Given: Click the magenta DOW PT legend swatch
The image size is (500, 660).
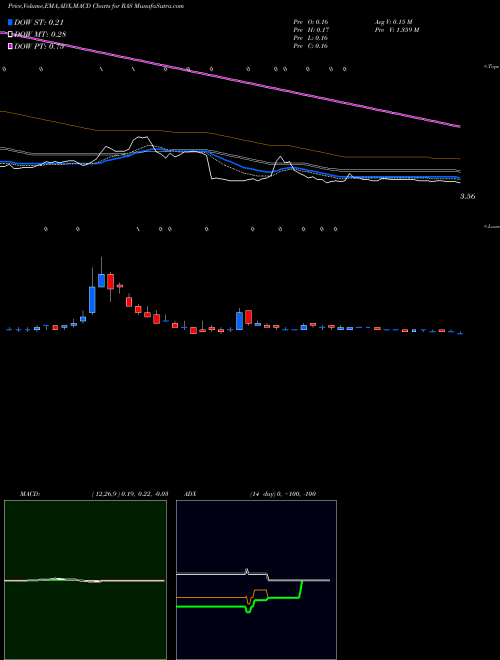Looking at the screenshot, I should click(10, 46).
